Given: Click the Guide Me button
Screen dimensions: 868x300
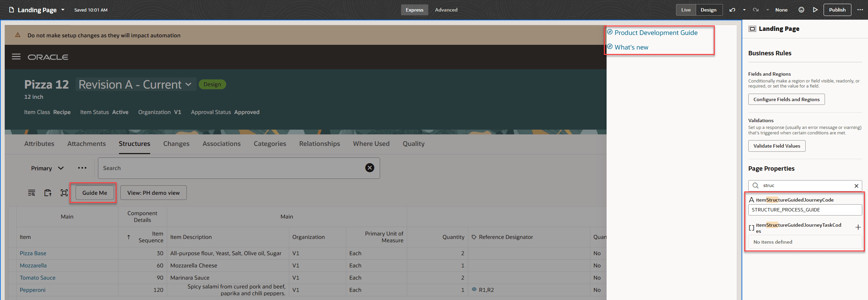Looking at the screenshot, I should pyautogui.click(x=95, y=193).
